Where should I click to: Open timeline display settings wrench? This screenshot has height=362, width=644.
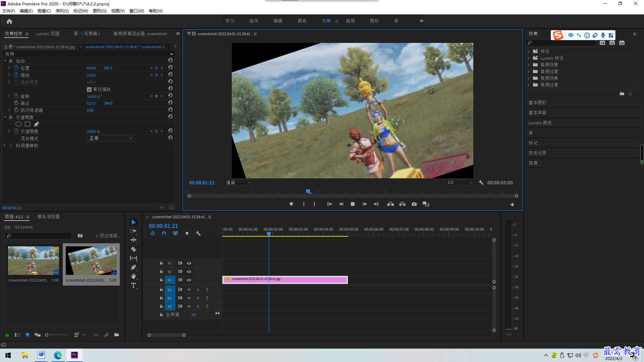tap(198, 233)
